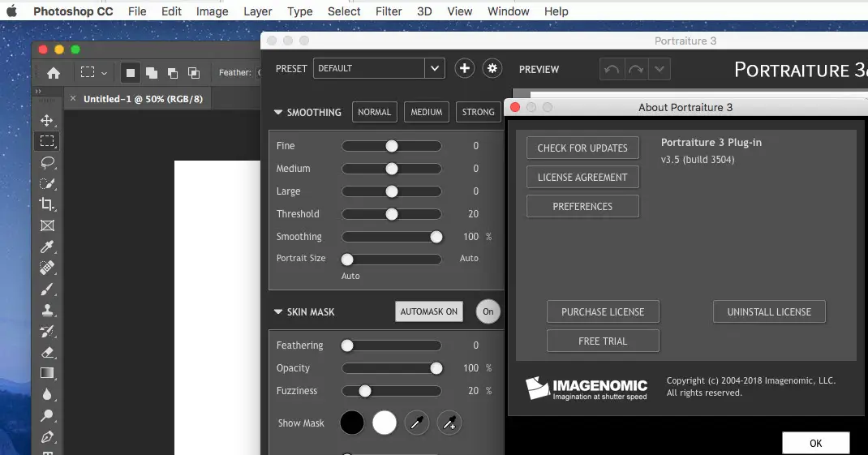Select the Eraser tool
The image size is (868, 455).
47,352
